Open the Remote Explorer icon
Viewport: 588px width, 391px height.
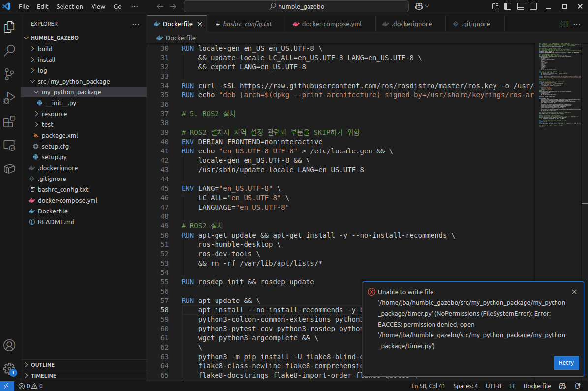tap(9, 146)
